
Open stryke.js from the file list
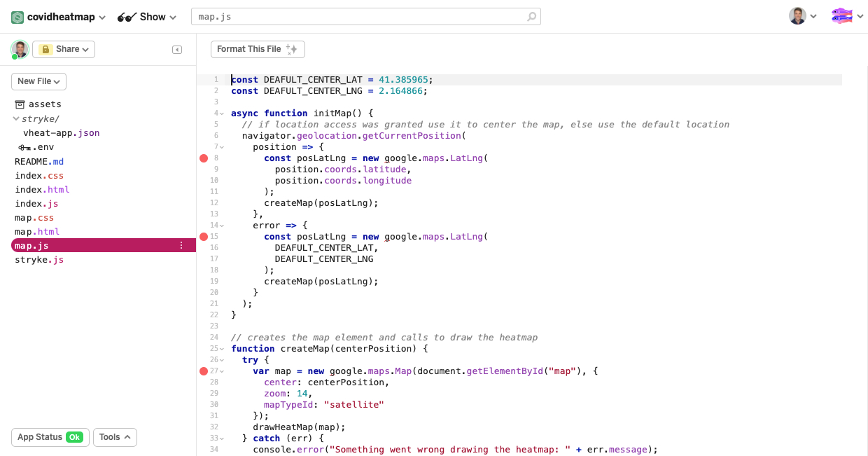click(39, 260)
